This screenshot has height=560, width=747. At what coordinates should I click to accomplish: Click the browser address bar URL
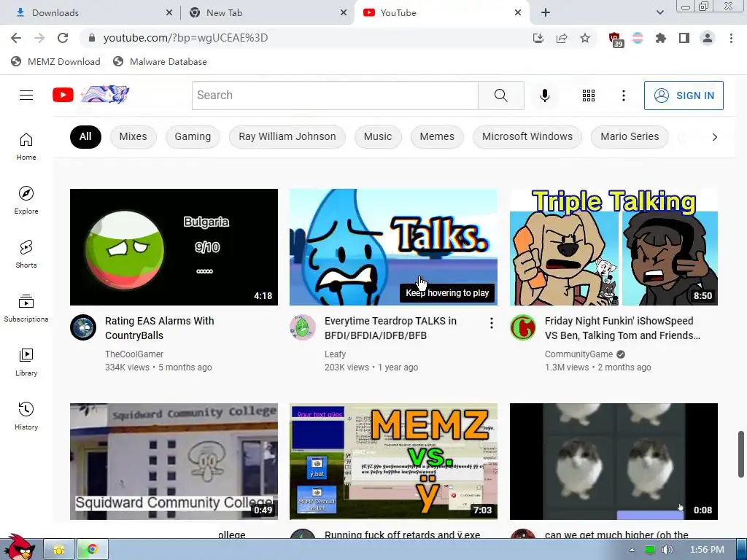(185, 38)
